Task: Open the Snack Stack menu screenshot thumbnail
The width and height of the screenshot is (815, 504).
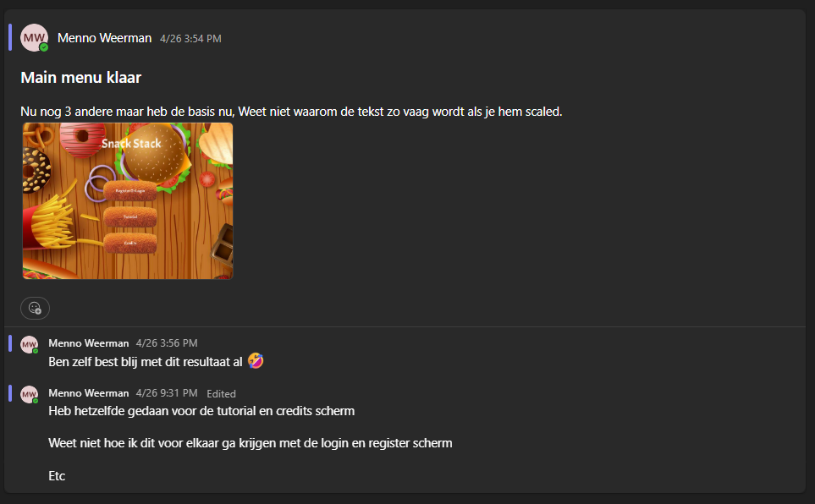Action: point(128,201)
